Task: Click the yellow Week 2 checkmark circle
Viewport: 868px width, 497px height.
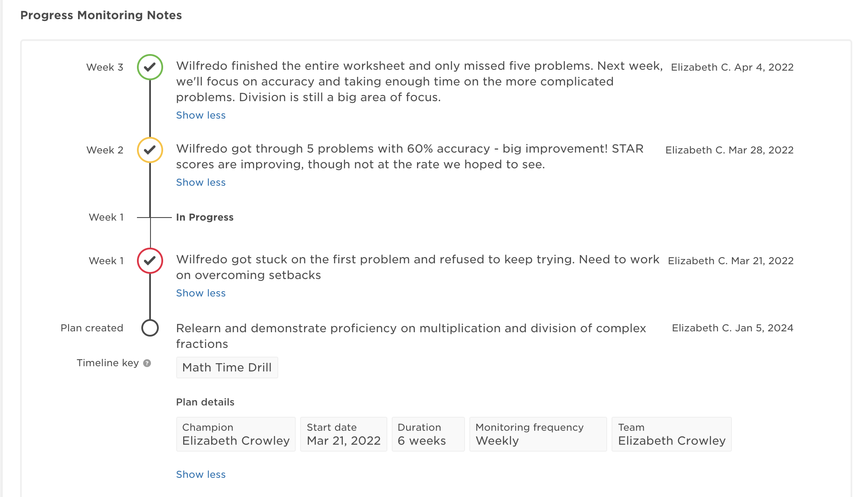Action: (x=150, y=150)
